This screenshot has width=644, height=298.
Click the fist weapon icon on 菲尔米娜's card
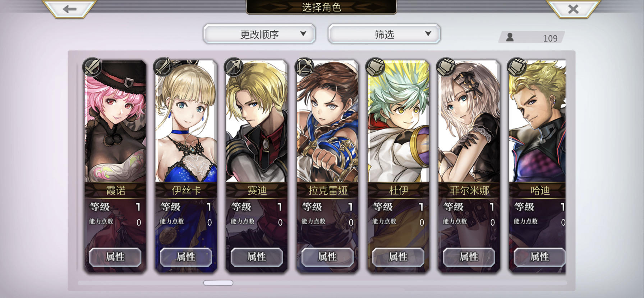446,67
